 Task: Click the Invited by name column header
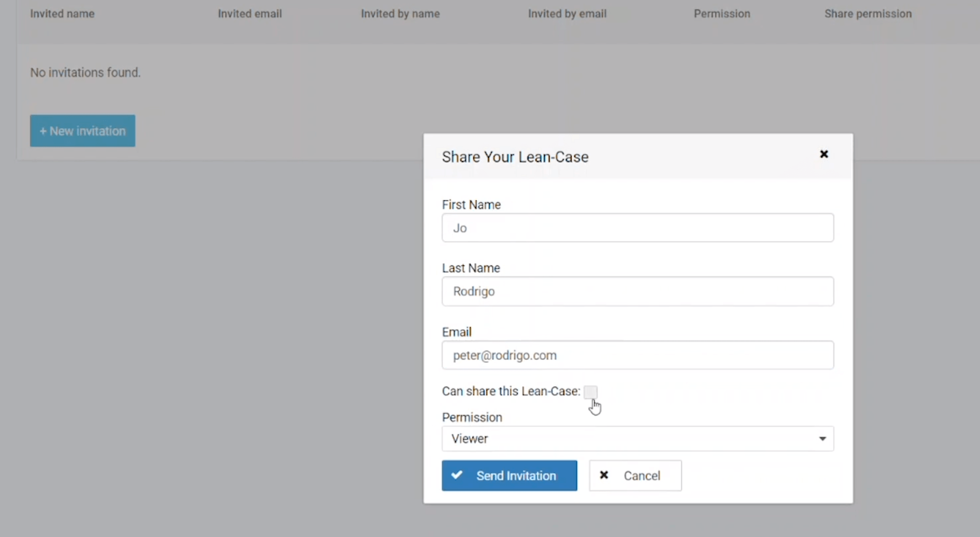point(400,14)
